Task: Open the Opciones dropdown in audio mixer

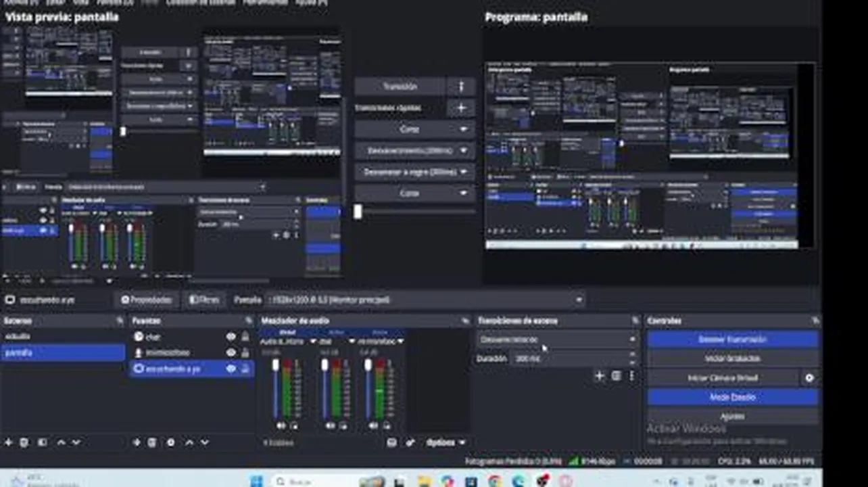Action: [x=446, y=442]
